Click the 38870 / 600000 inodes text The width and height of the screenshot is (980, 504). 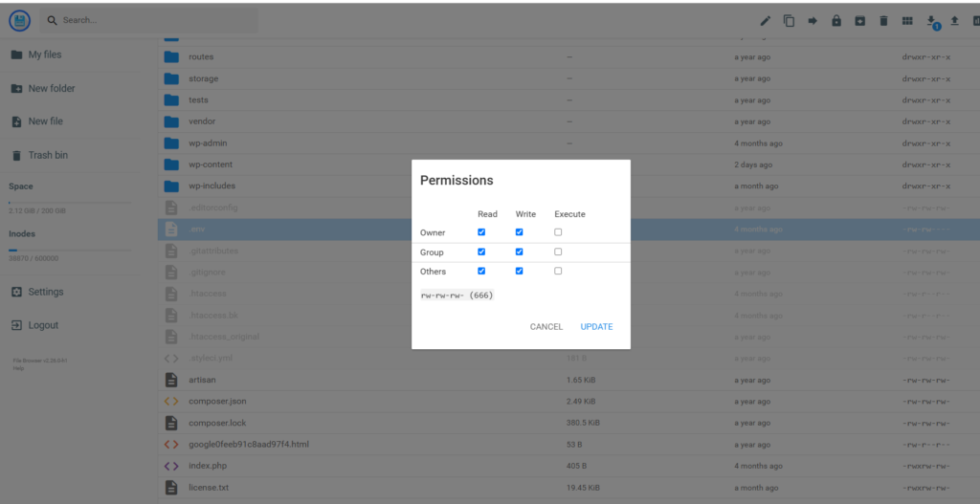click(x=33, y=258)
